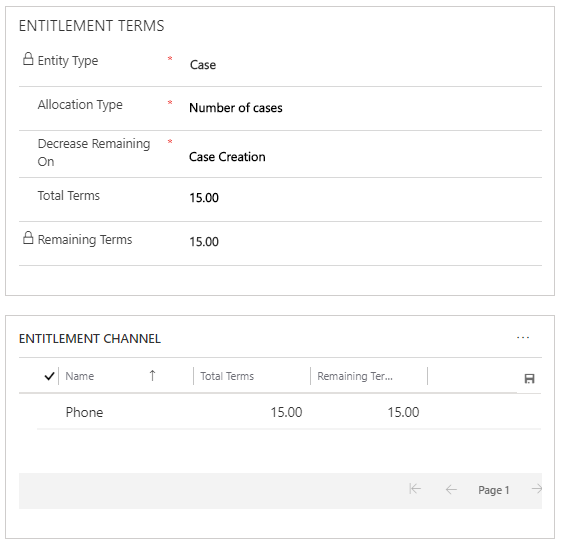Go to previous page with left arrow
Screen dimensions: 562x550
click(x=451, y=489)
